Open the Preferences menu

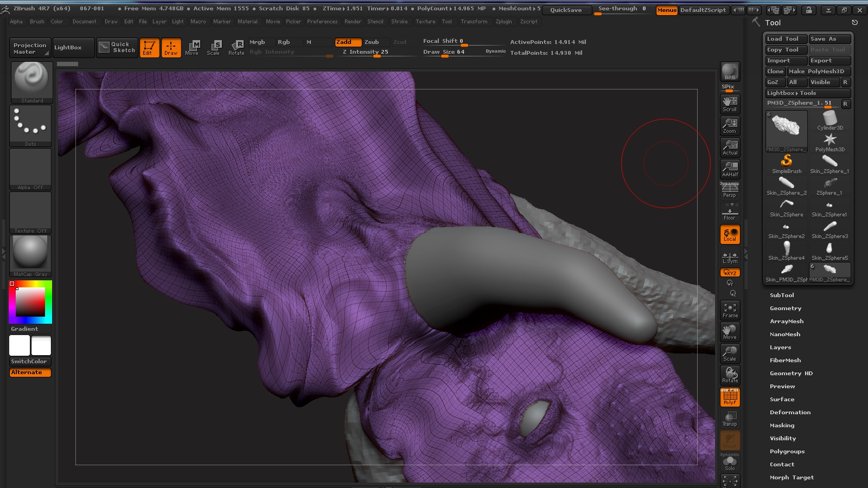tap(322, 22)
